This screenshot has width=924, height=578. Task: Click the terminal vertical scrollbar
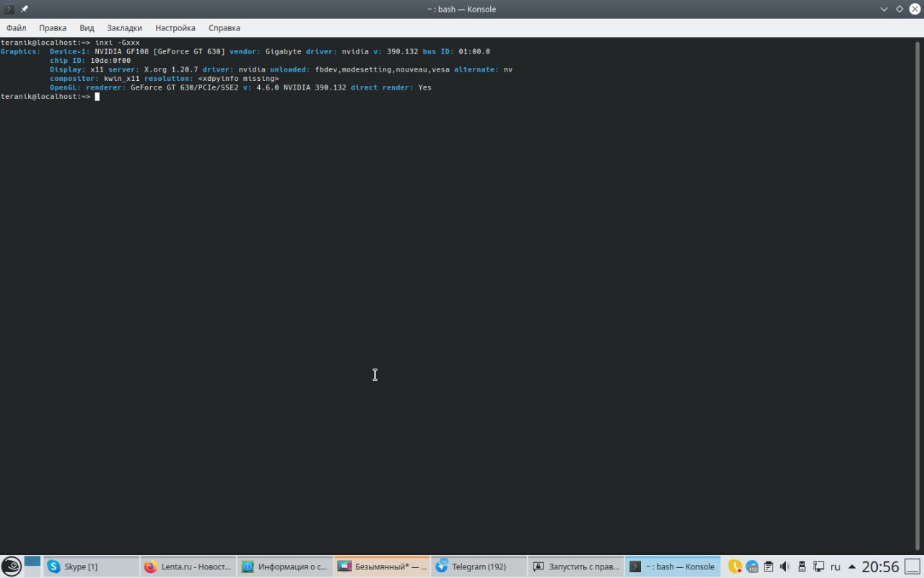[918, 298]
